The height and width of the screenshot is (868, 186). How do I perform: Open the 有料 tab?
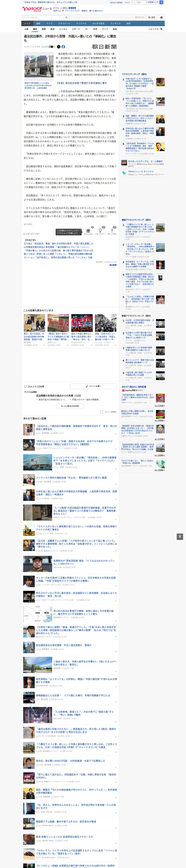coord(128,24)
